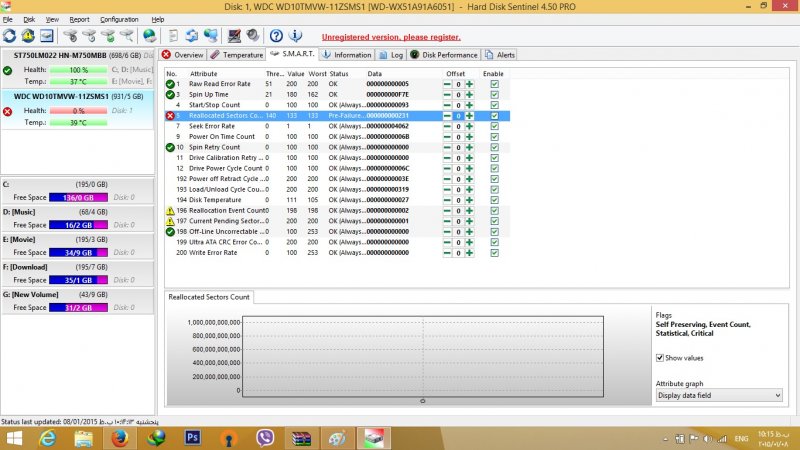
Task: Click plus offset button for Write Error Rate
Action: point(469,253)
